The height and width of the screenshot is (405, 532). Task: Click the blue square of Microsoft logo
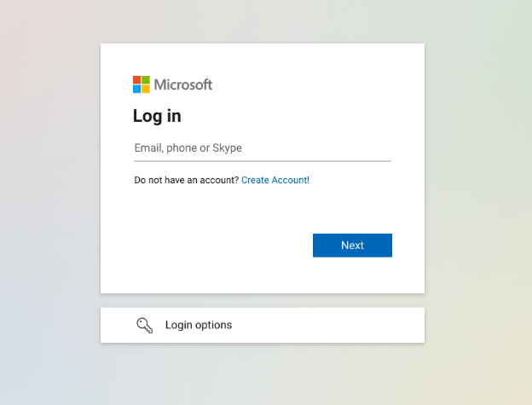[137, 89]
